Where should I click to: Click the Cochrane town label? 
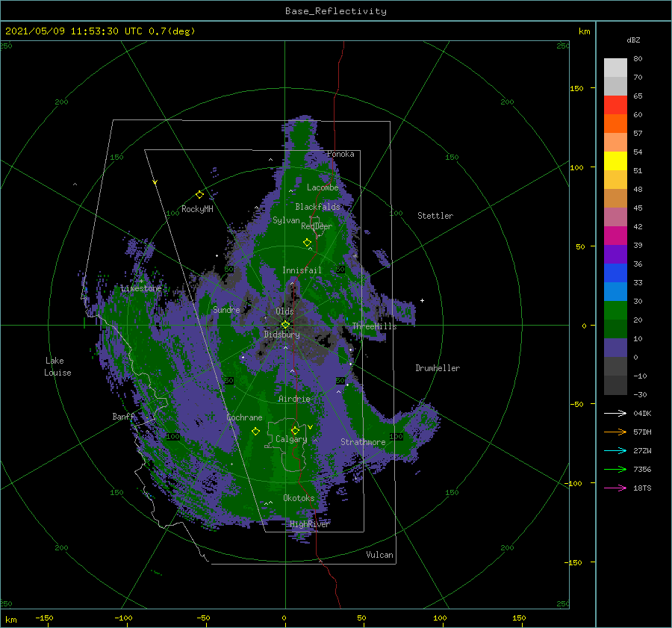coord(244,417)
